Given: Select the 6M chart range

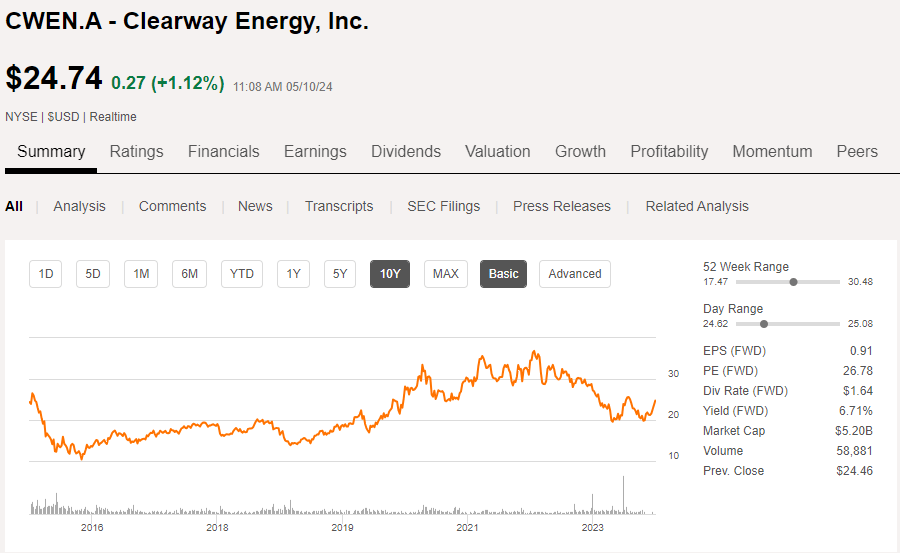Looking at the screenshot, I should (189, 273).
